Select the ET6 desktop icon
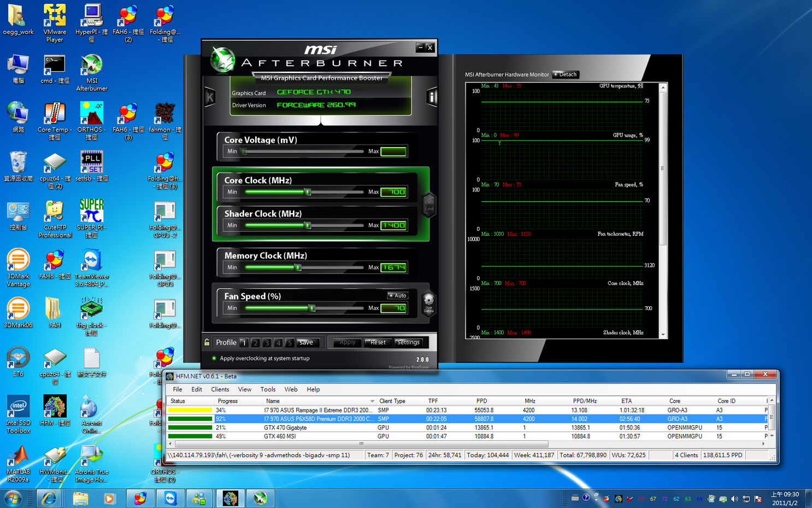812x508 pixels. click(x=18, y=361)
